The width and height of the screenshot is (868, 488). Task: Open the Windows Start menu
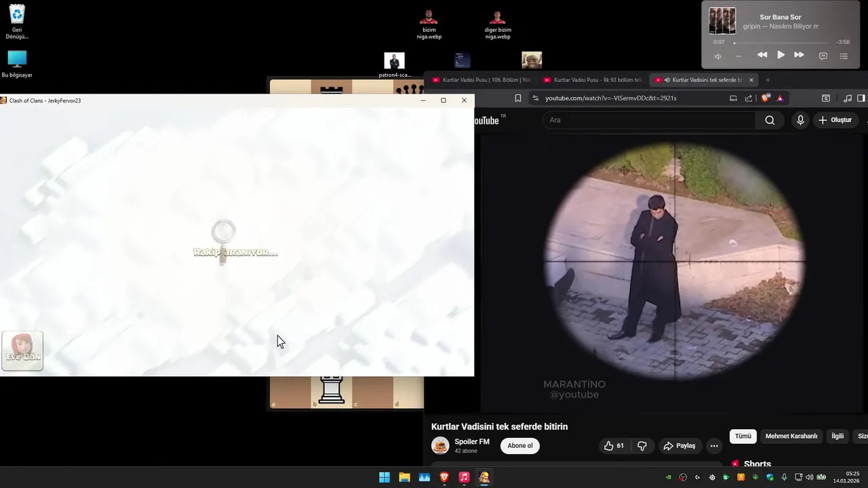pyautogui.click(x=384, y=477)
